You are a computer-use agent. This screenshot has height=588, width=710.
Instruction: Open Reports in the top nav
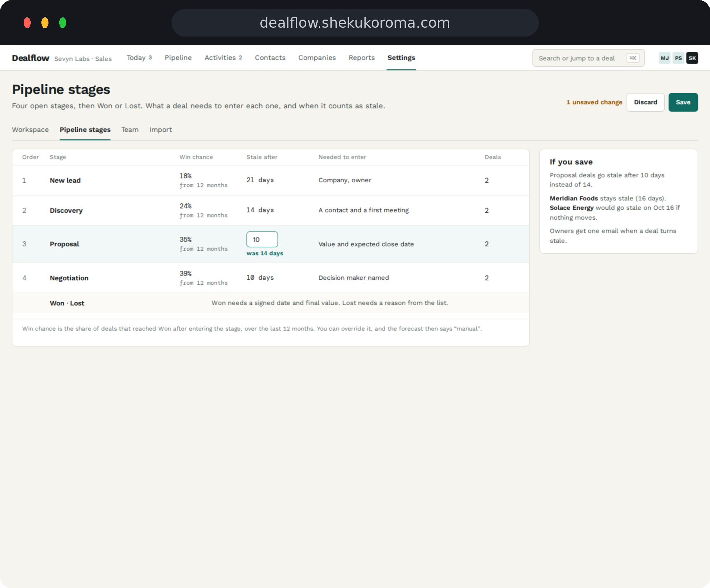(361, 58)
